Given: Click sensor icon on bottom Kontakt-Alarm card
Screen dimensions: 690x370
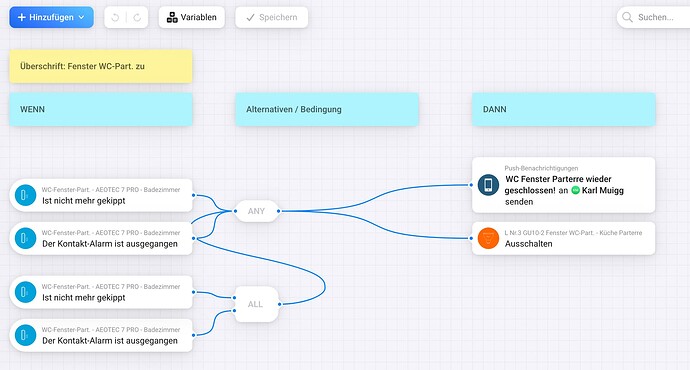Looking at the screenshot, I should [x=26, y=335].
